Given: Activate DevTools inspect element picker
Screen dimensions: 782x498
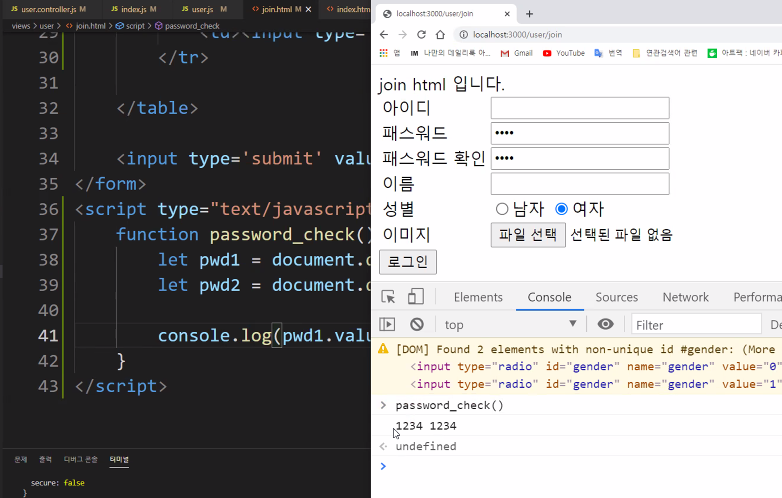Looking at the screenshot, I should pyautogui.click(x=388, y=297).
